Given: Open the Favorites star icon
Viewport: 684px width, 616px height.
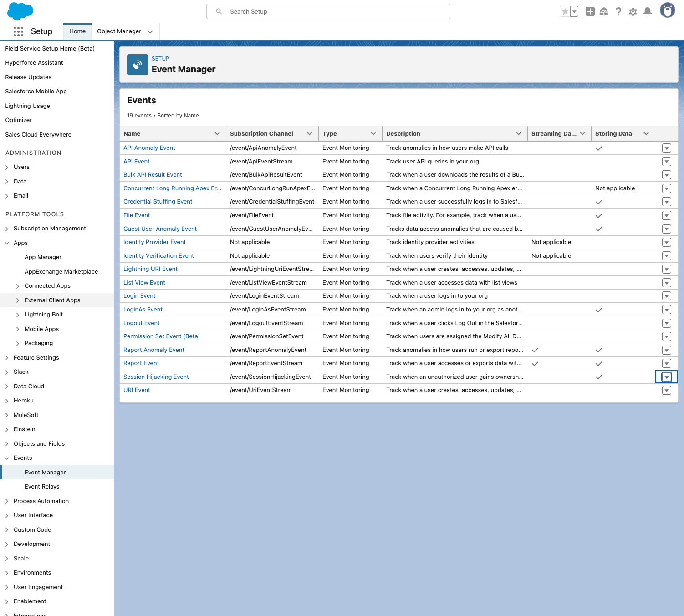Looking at the screenshot, I should point(565,12).
